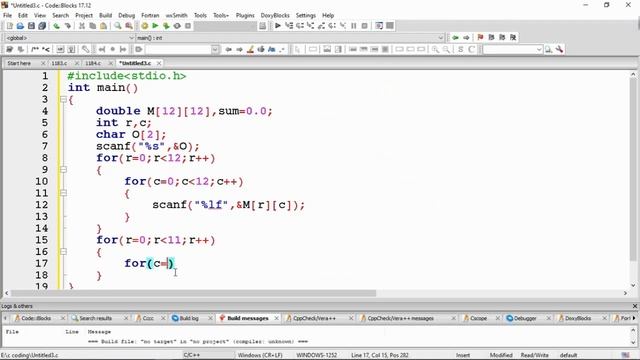This screenshot has height=360, width=640.
Task: Start debugging with the Debug/Continue arrow
Action: click(278, 26)
